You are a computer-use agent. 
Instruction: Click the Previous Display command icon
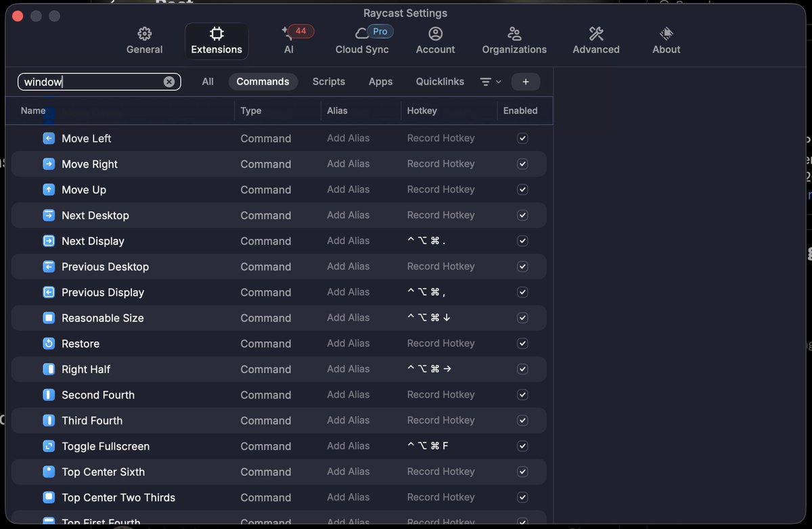49,292
